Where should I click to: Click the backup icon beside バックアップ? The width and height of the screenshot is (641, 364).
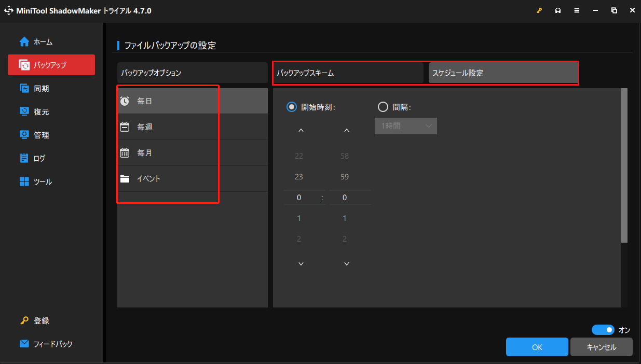(24, 65)
